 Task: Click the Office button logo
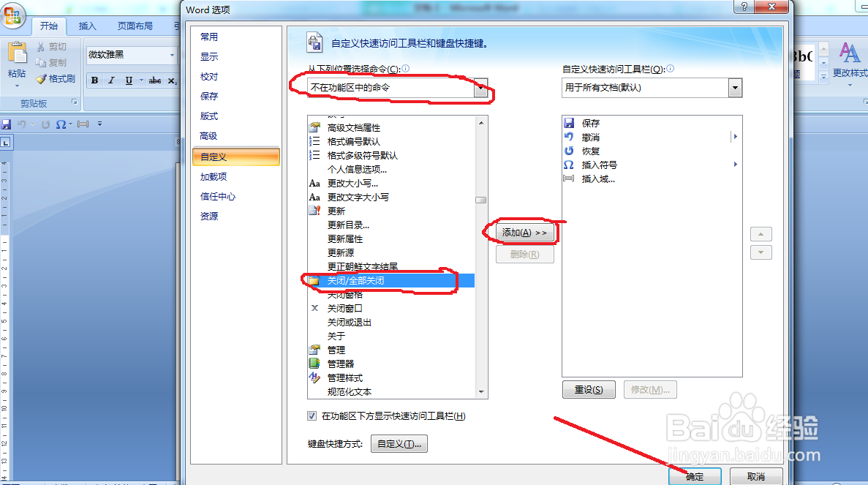click(12, 15)
